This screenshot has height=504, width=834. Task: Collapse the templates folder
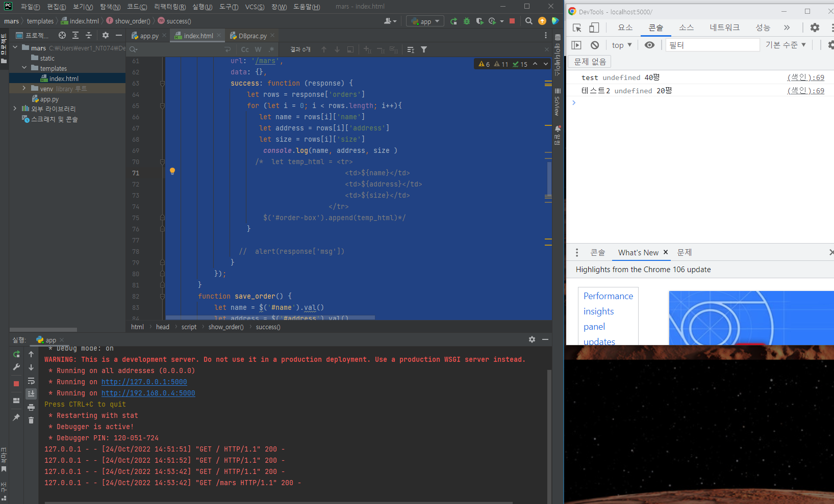(24, 68)
